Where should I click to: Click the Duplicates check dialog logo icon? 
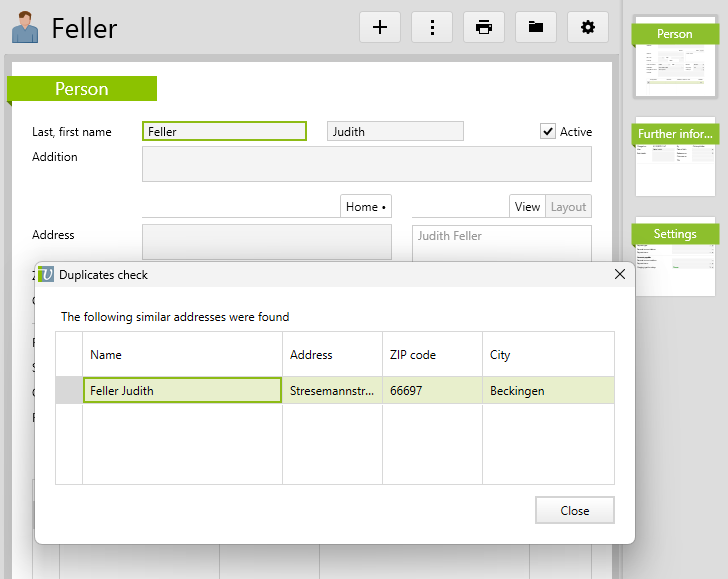[x=46, y=274]
